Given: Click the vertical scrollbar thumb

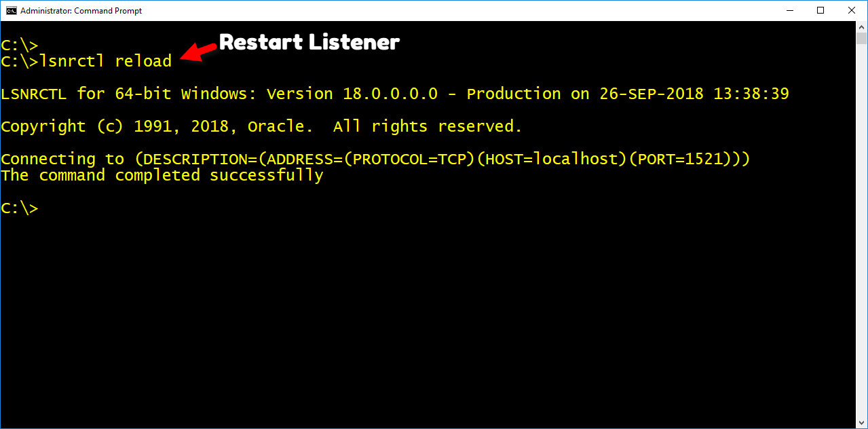Looking at the screenshot, I should (861, 39).
